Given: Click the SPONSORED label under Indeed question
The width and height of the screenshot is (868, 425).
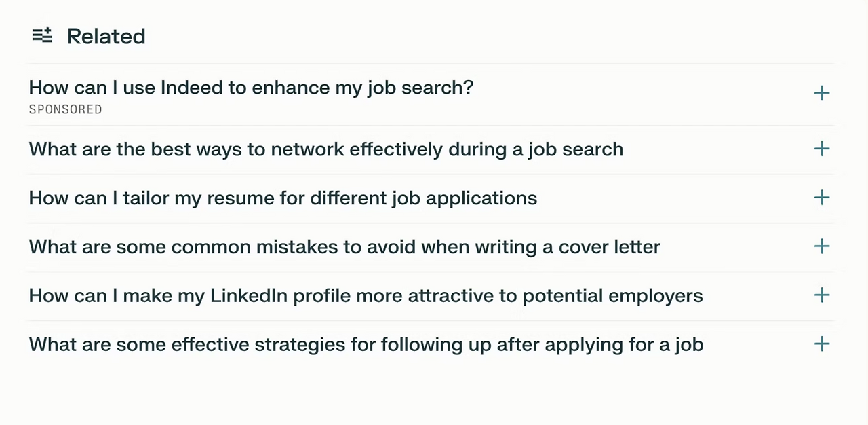Looking at the screenshot, I should [65, 109].
